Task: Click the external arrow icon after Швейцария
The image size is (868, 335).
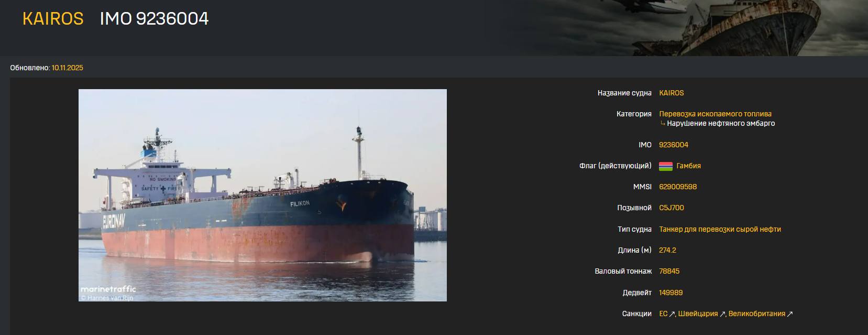Action: [722, 314]
